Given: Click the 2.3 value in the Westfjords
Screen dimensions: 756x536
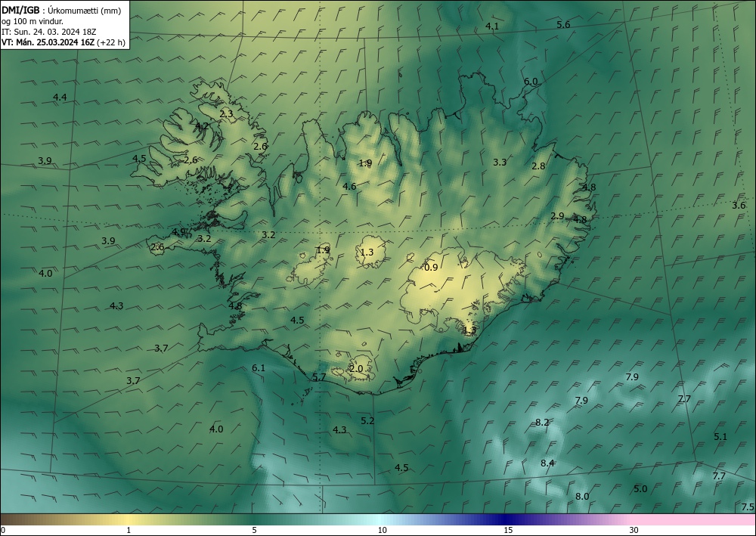Looking at the screenshot, I should pyautogui.click(x=226, y=113).
